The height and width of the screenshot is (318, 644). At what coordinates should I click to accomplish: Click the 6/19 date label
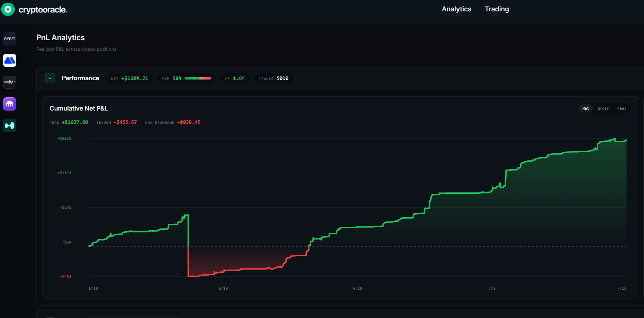tap(223, 288)
